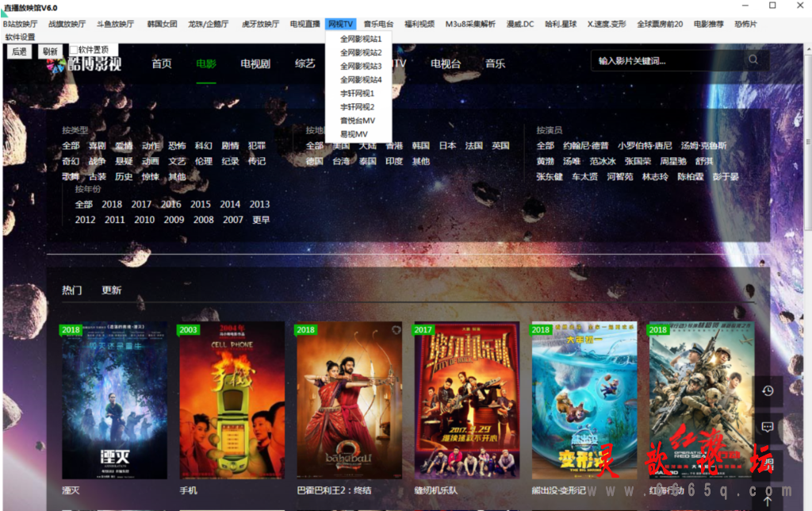This screenshot has height=511, width=812.
Task: Open the 熊出没 movie poster
Action: click(x=584, y=400)
